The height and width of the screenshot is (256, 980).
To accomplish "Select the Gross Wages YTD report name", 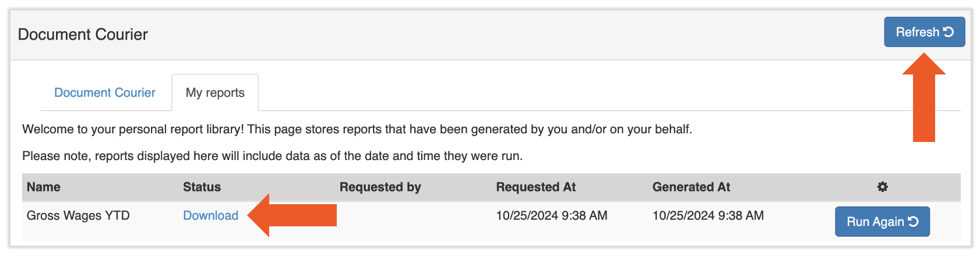I will pos(78,215).
